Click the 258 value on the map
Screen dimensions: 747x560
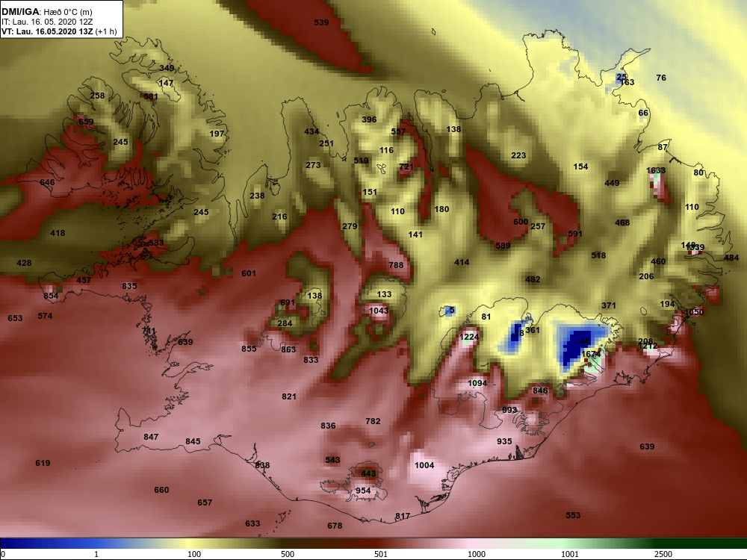click(97, 96)
